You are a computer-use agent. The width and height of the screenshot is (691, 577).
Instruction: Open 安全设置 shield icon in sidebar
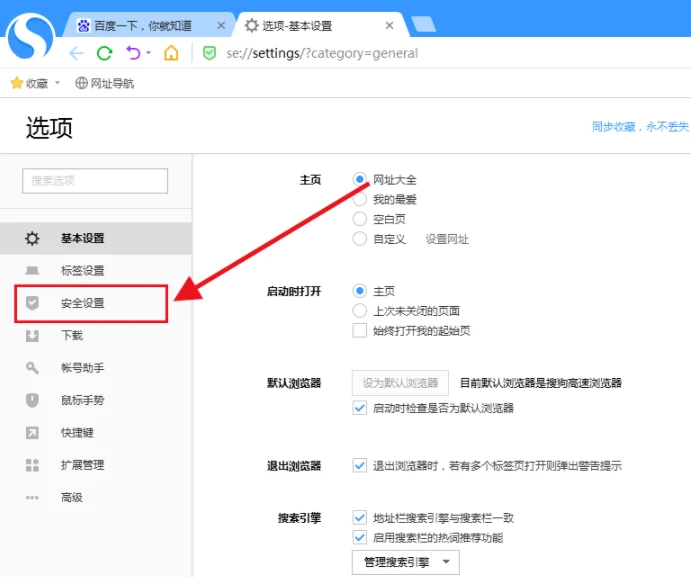[32, 303]
